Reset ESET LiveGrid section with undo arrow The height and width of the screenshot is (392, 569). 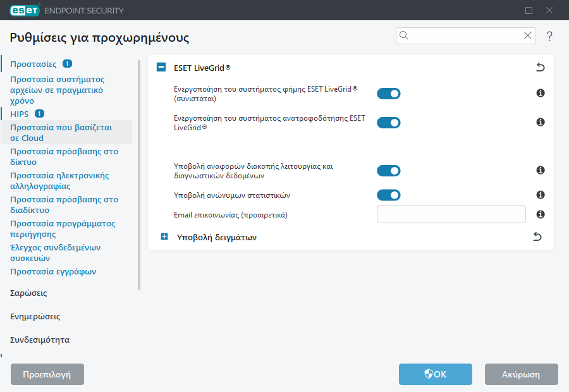[x=541, y=67]
